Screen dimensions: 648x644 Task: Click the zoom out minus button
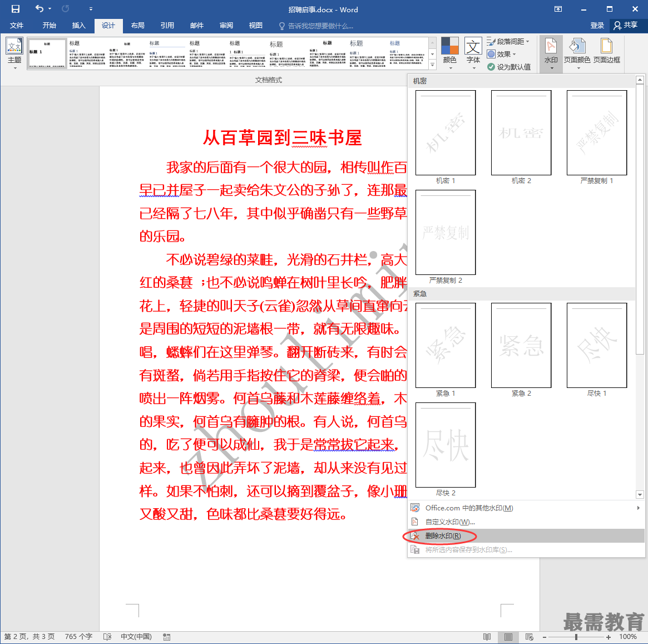[545, 637]
